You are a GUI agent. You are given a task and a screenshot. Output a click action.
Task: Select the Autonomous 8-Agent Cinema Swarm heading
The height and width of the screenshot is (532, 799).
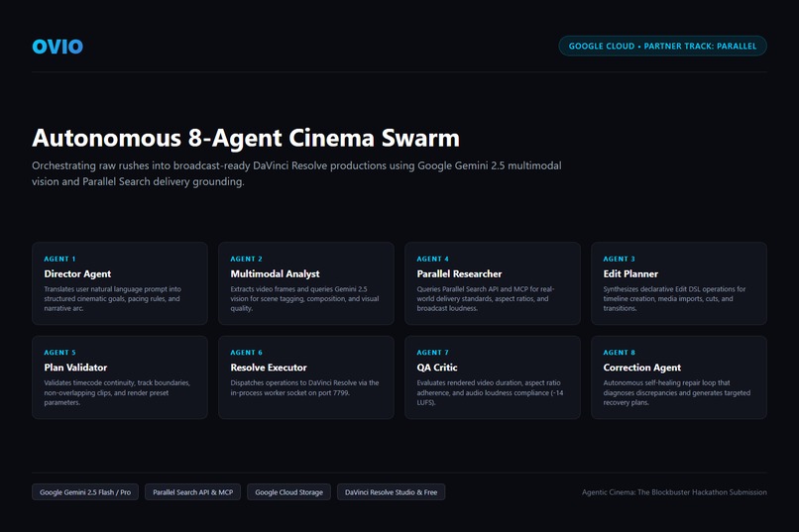246,138
